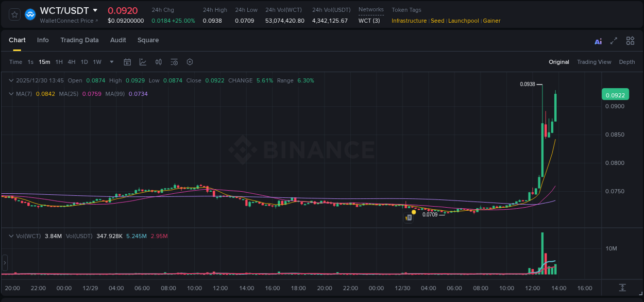Viewport: 644px width, 302px height.
Task: Open the Go-to-date calendar icon
Action: click(x=127, y=62)
